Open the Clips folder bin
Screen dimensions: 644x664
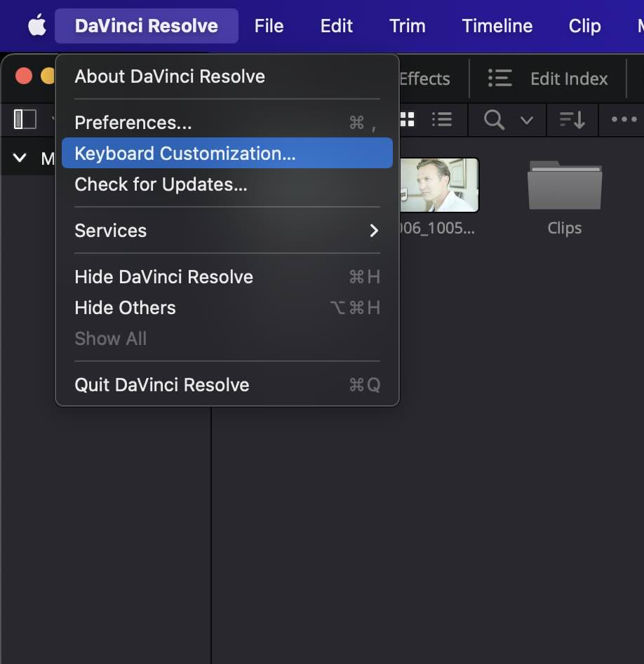[x=564, y=185]
